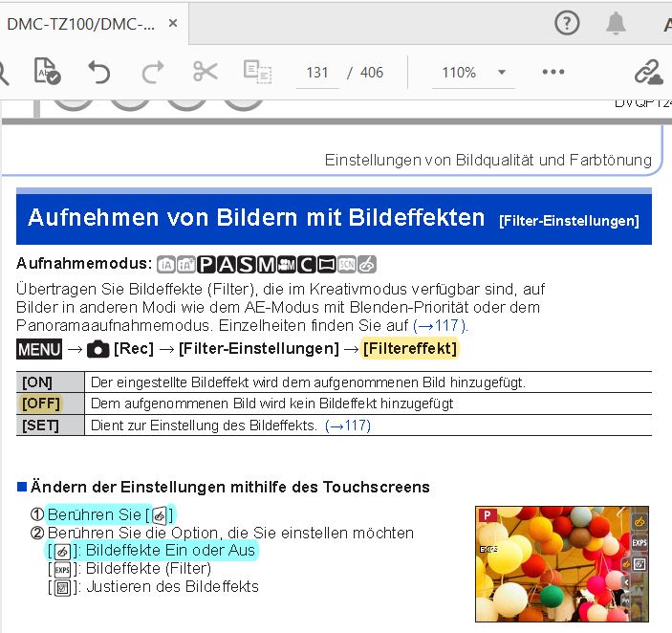Click the share link cloud icon
Image resolution: width=672 pixels, height=633 pixels.
pyautogui.click(x=648, y=72)
